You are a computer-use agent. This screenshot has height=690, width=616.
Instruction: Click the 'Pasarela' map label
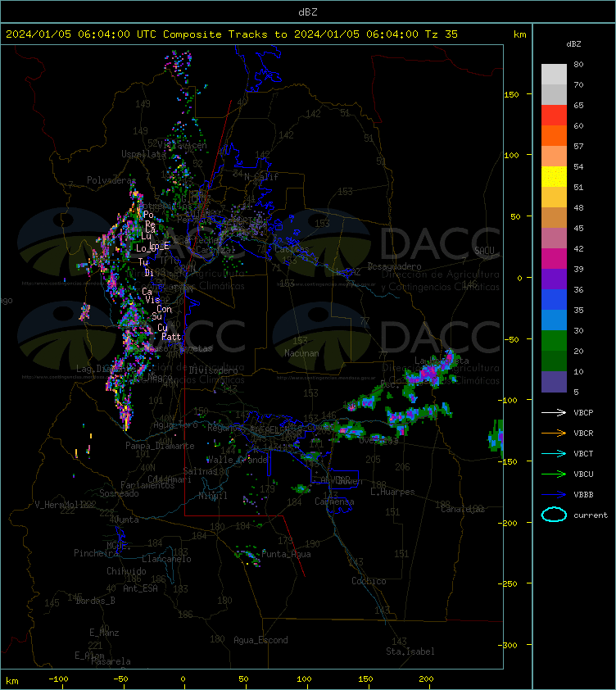coord(111,661)
